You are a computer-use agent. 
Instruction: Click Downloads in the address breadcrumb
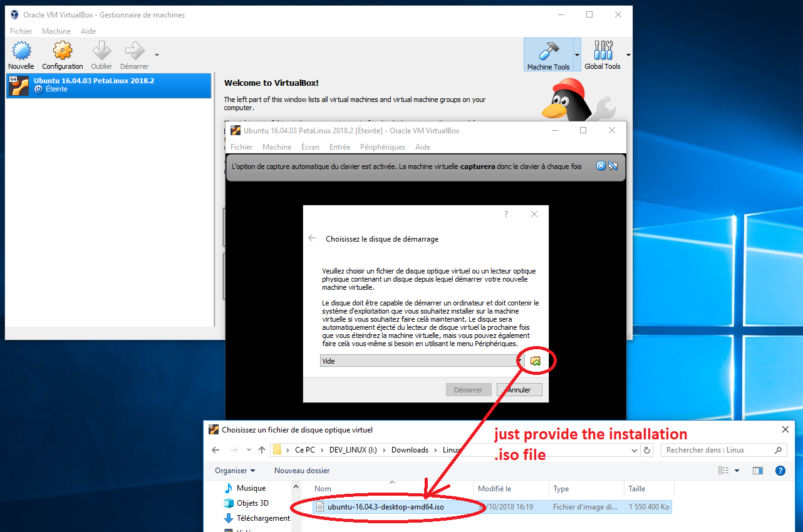coord(410,450)
